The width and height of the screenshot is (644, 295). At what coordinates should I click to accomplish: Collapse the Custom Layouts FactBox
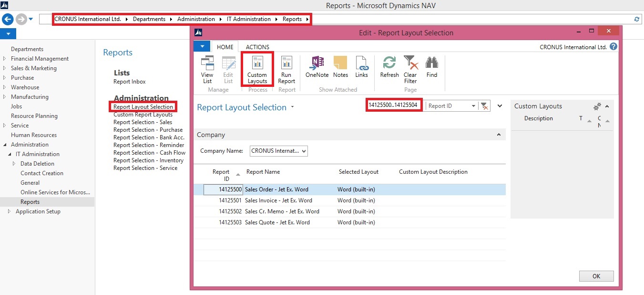coord(606,106)
